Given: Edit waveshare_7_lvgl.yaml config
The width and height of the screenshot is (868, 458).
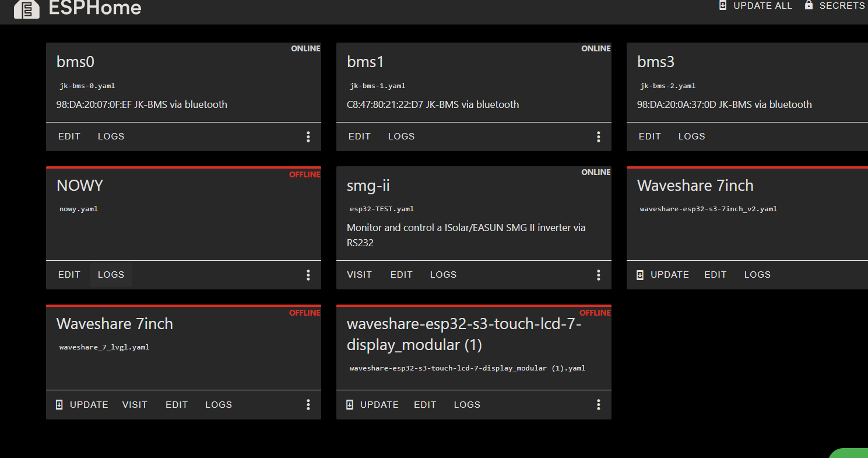Looking at the screenshot, I should [177, 405].
